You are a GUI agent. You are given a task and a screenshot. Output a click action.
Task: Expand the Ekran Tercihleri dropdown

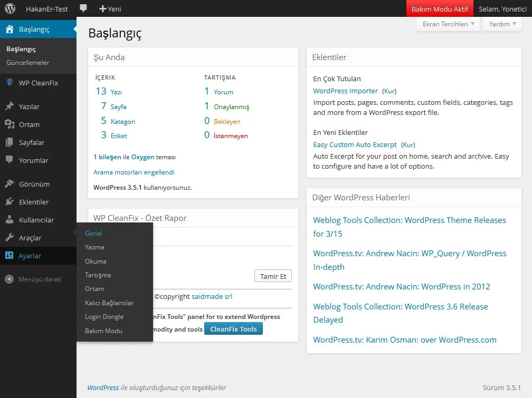coord(448,24)
